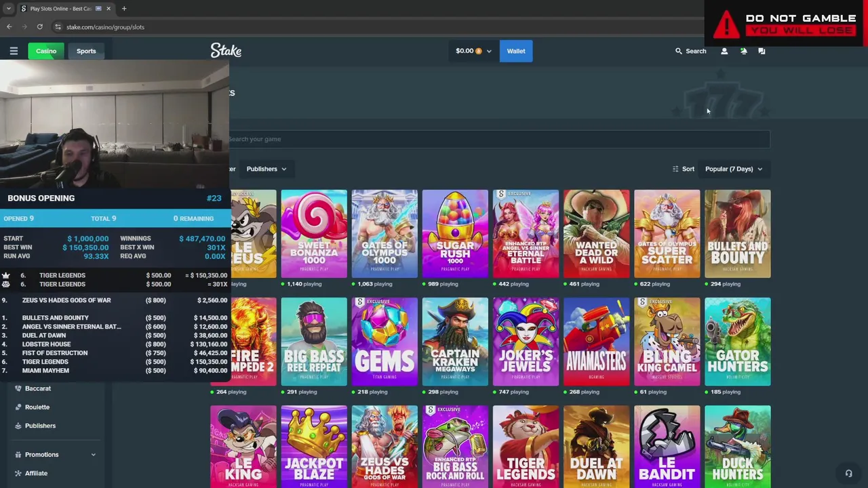Image resolution: width=868 pixels, height=488 pixels.
Task: Open Bling King Camel game
Action: click(x=667, y=342)
